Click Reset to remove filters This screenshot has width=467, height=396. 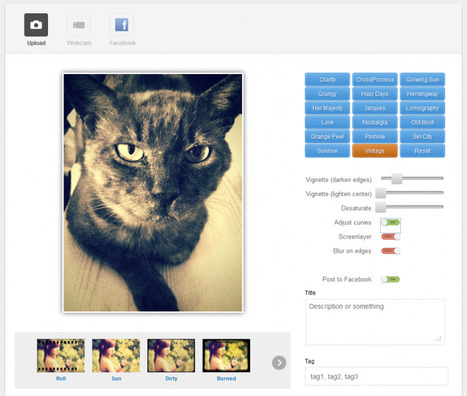[x=422, y=151]
